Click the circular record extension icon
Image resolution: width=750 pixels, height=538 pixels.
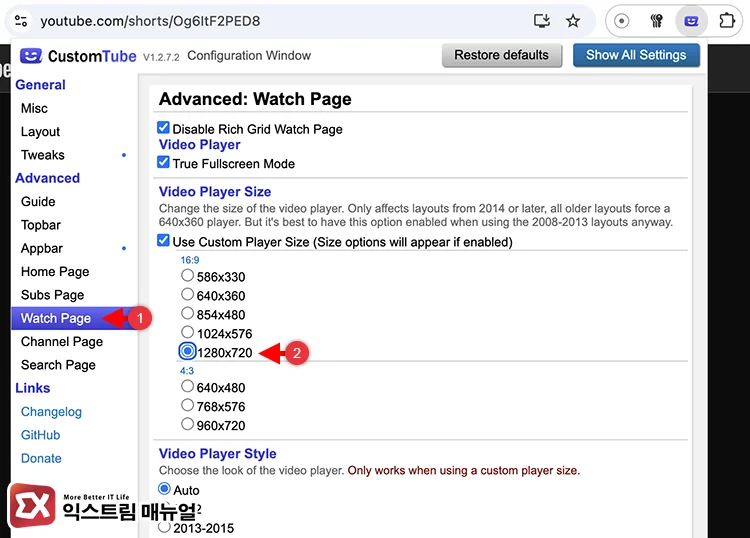coord(622,20)
